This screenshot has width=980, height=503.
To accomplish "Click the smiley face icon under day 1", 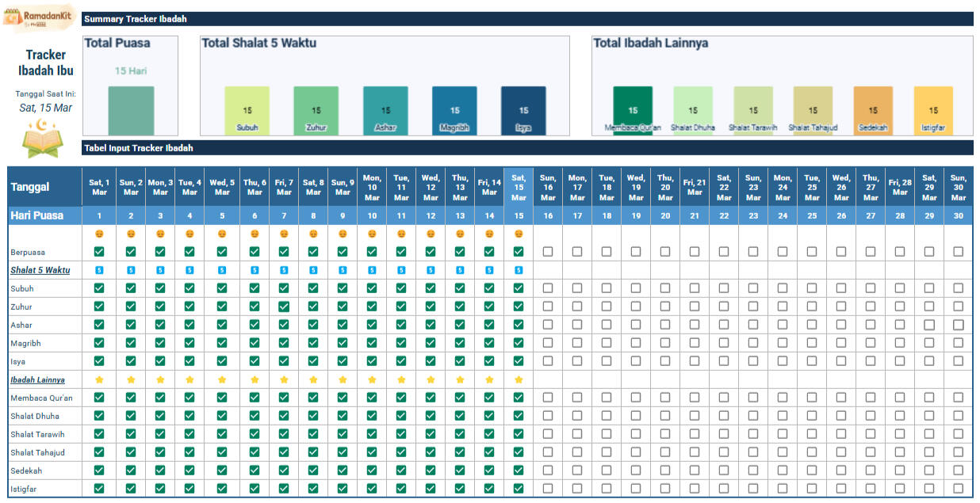I will (x=99, y=234).
